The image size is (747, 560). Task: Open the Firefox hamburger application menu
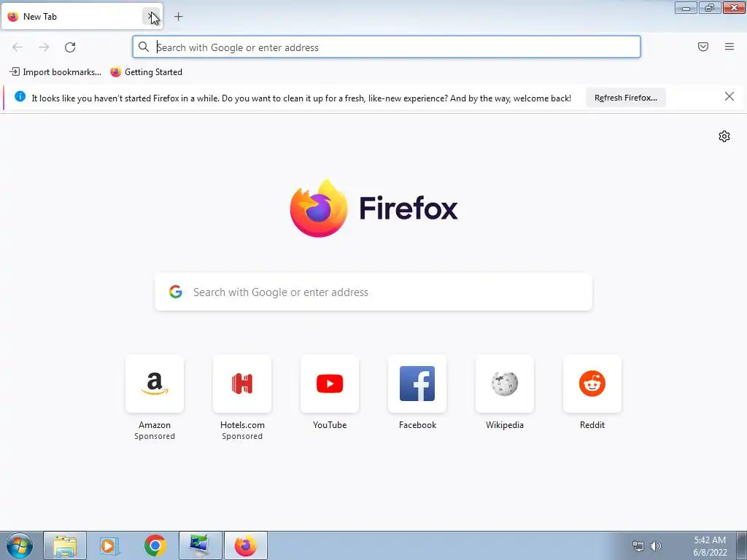click(729, 47)
